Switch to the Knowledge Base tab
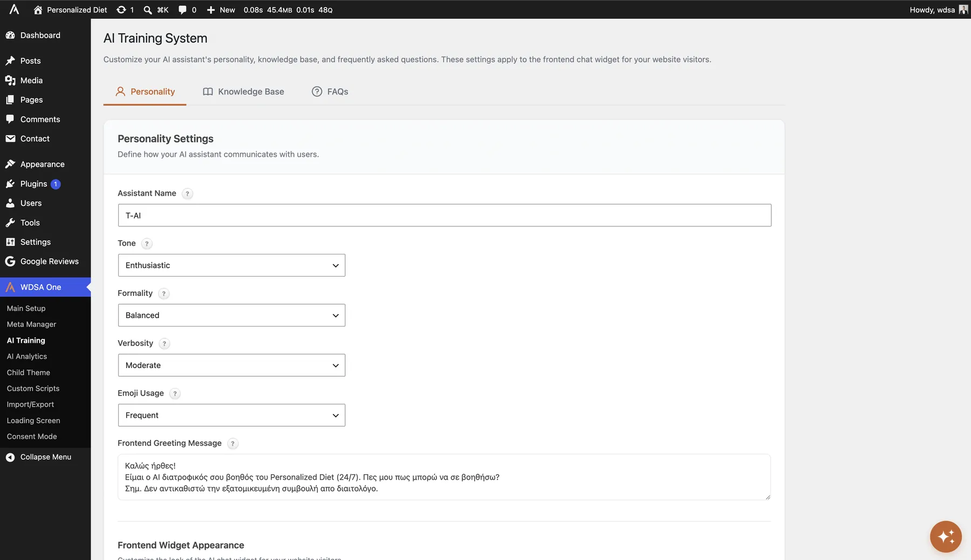 (x=243, y=92)
